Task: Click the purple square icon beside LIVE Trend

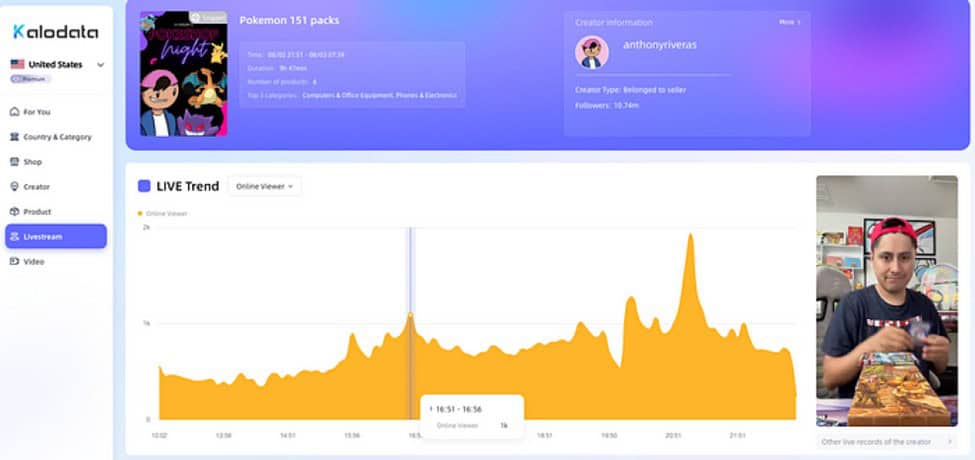Action: (144, 186)
